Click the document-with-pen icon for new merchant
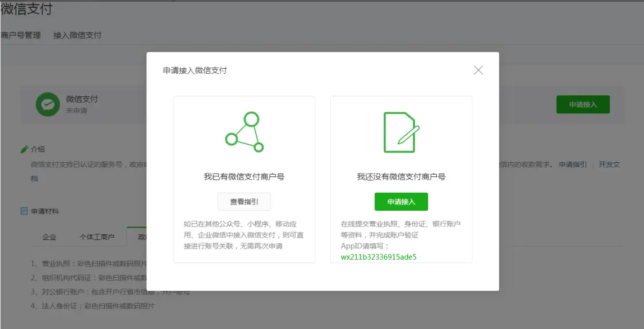 pyautogui.click(x=401, y=132)
